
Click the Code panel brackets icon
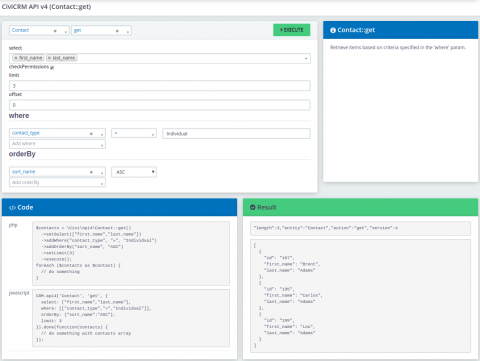coord(12,208)
